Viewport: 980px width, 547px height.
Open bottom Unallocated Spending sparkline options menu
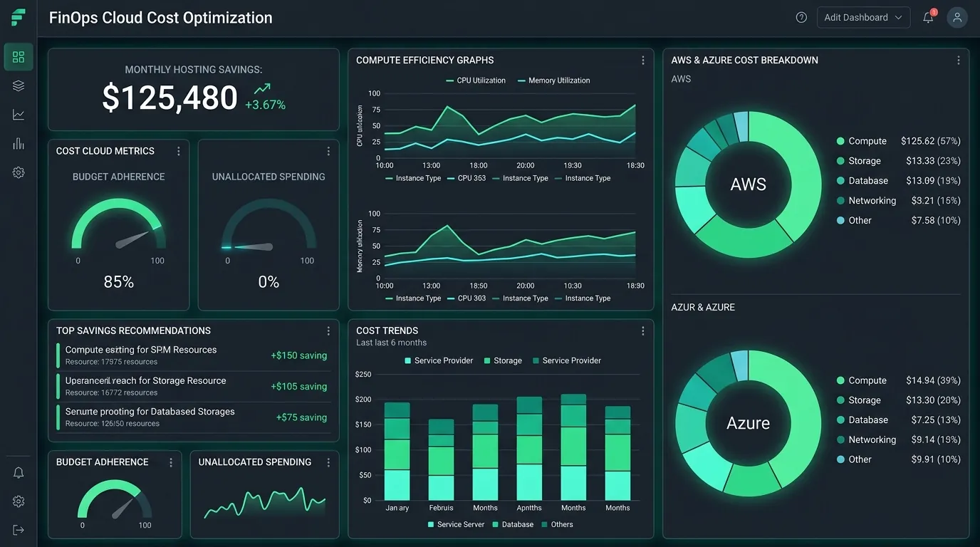[x=328, y=462]
